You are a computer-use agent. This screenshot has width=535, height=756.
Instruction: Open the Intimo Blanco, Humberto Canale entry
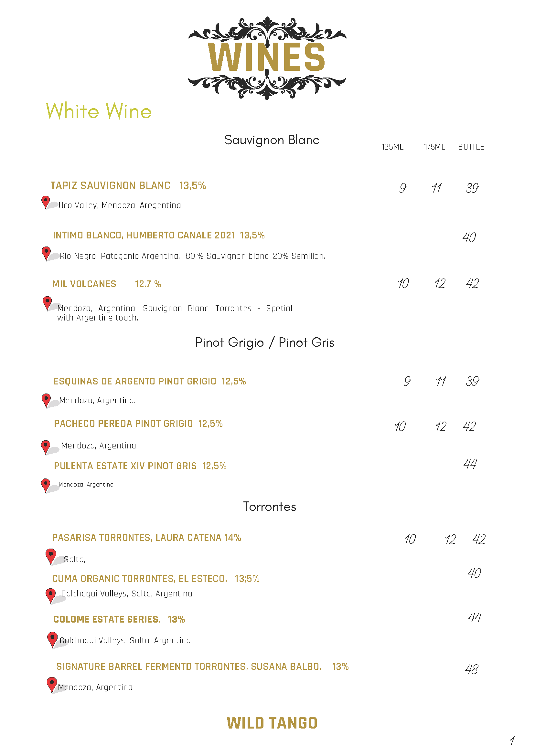pyautogui.click(x=158, y=236)
